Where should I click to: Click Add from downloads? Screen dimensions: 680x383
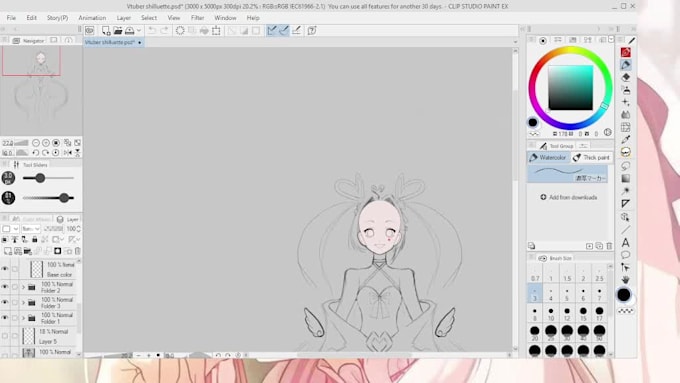point(569,197)
